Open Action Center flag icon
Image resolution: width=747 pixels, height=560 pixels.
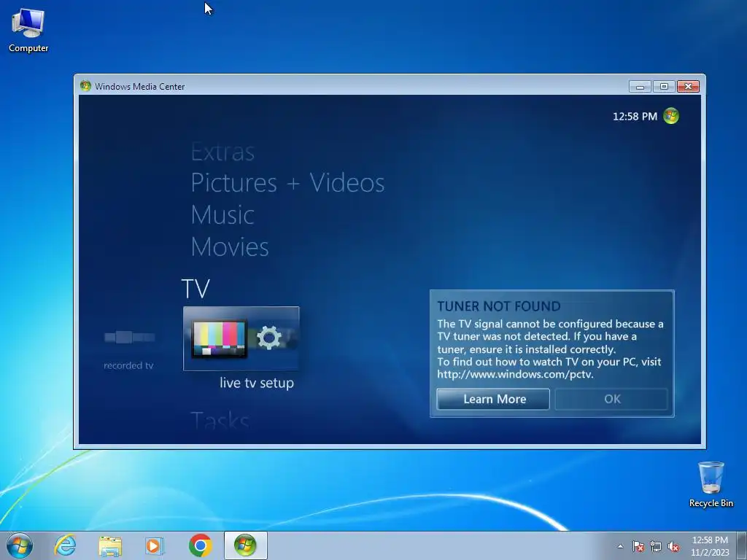pyautogui.click(x=638, y=546)
